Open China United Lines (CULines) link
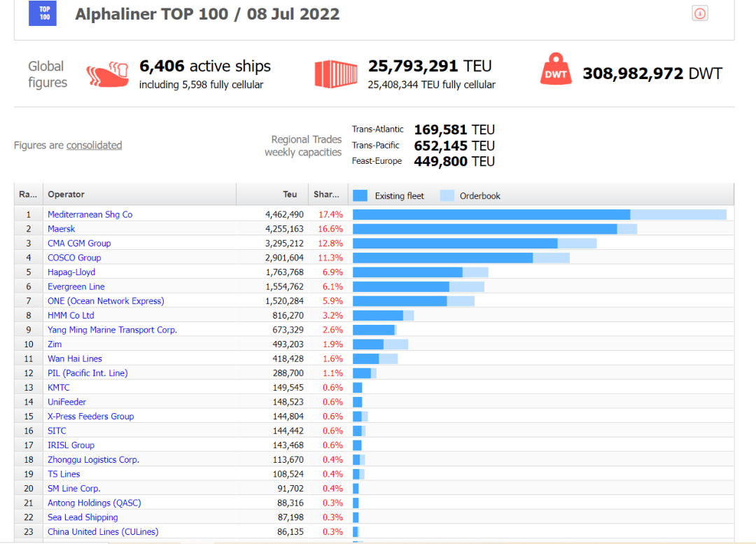The width and height of the screenshot is (756, 544). point(103,532)
